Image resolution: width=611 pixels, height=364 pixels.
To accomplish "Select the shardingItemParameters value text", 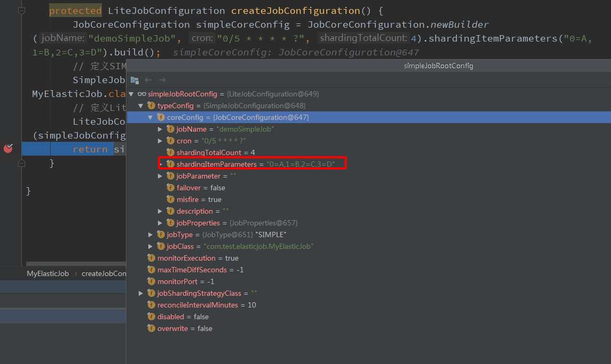I will click(300, 164).
